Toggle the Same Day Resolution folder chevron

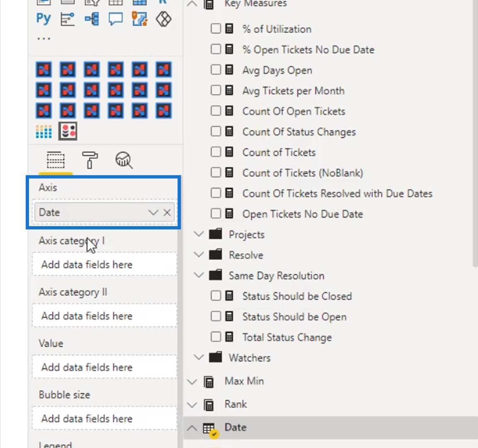pyautogui.click(x=199, y=275)
